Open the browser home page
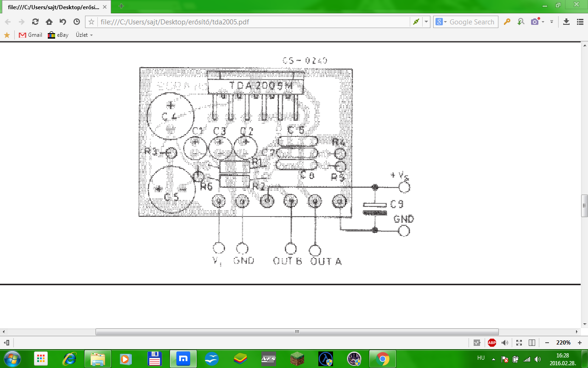 49,22
